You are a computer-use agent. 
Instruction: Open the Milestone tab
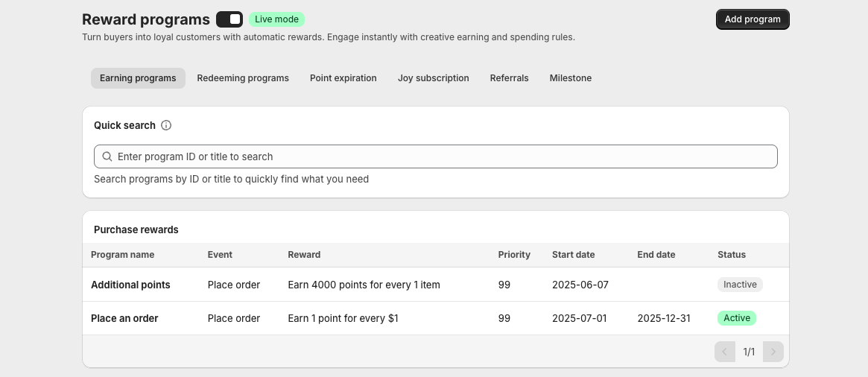tap(571, 78)
